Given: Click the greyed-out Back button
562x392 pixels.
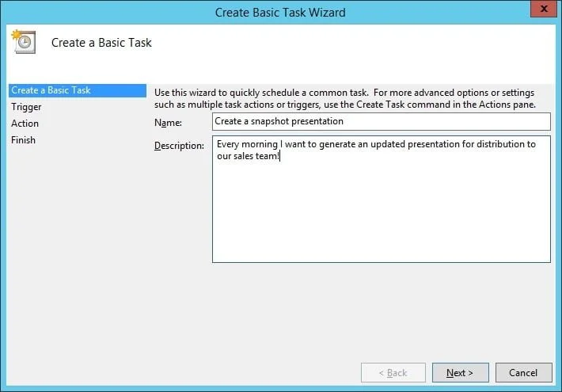Looking at the screenshot, I should coord(393,372).
